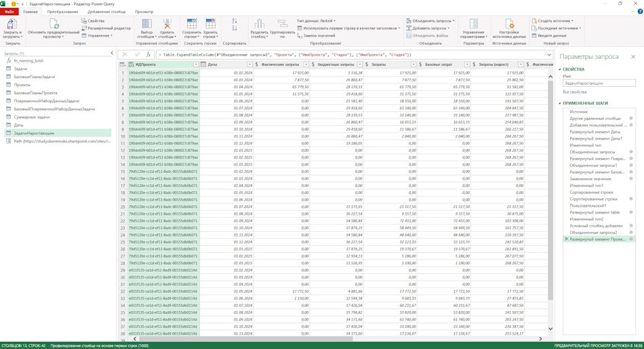
Task: Send feedback via the smiley icon
Action: [x=14, y=3]
